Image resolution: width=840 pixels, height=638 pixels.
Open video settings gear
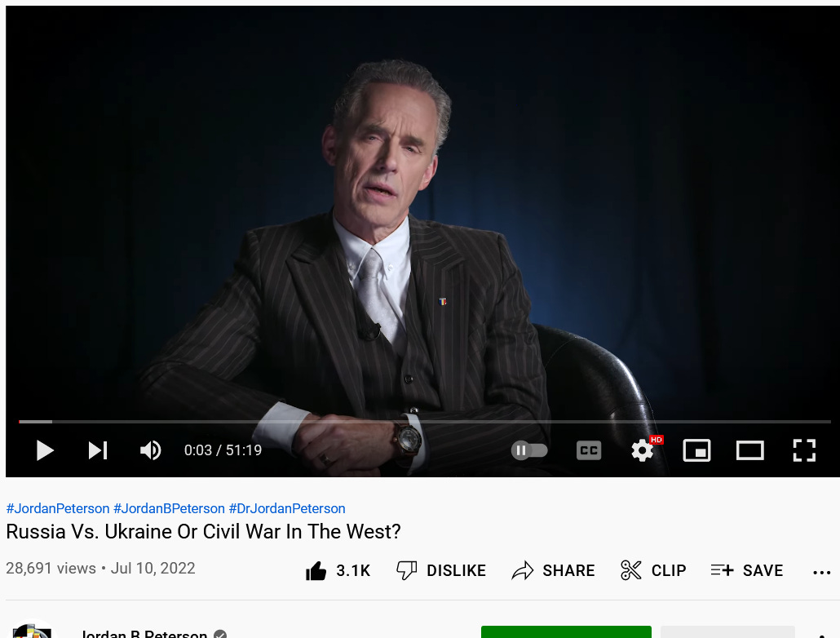[643, 450]
